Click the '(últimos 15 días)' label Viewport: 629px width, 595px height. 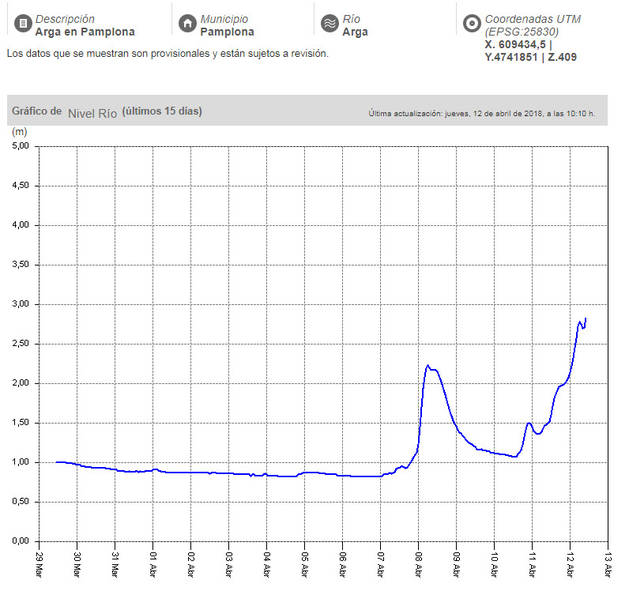point(162,111)
